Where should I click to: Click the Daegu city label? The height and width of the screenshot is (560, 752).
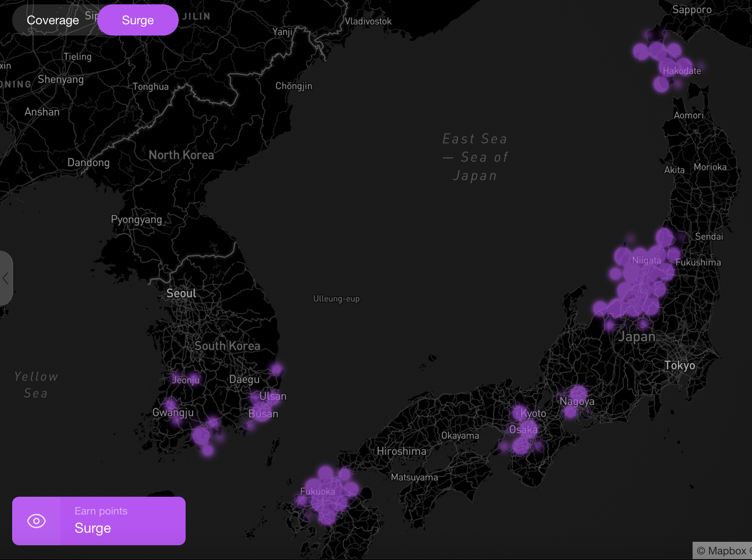244,380
